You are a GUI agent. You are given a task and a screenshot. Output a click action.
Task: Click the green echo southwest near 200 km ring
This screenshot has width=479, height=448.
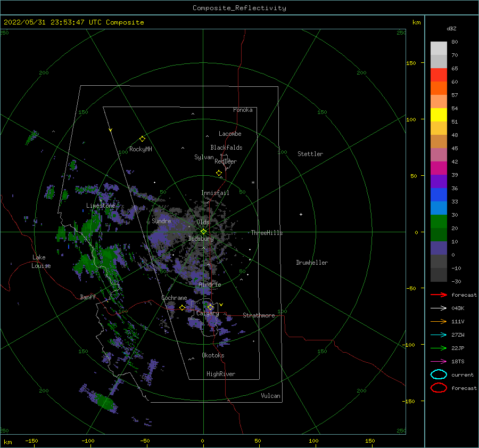click(x=104, y=401)
